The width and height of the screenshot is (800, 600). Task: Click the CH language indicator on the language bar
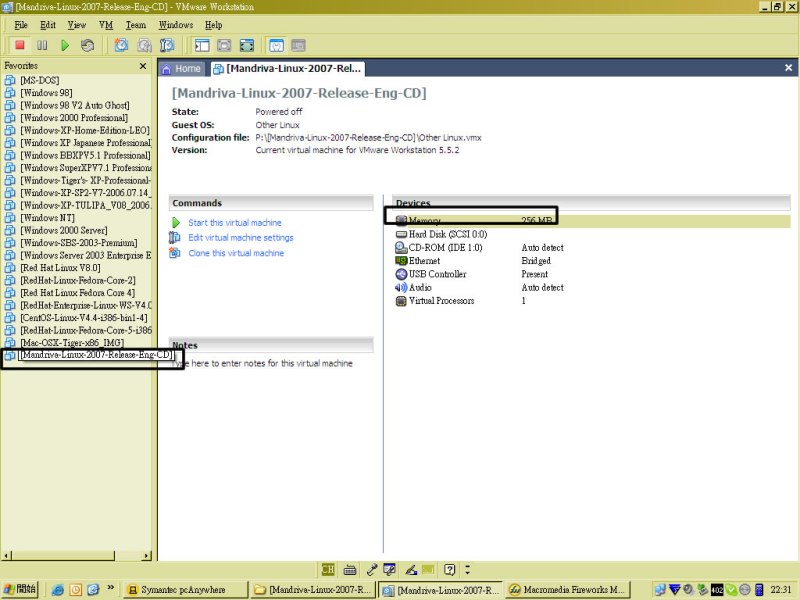click(x=328, y=569)
